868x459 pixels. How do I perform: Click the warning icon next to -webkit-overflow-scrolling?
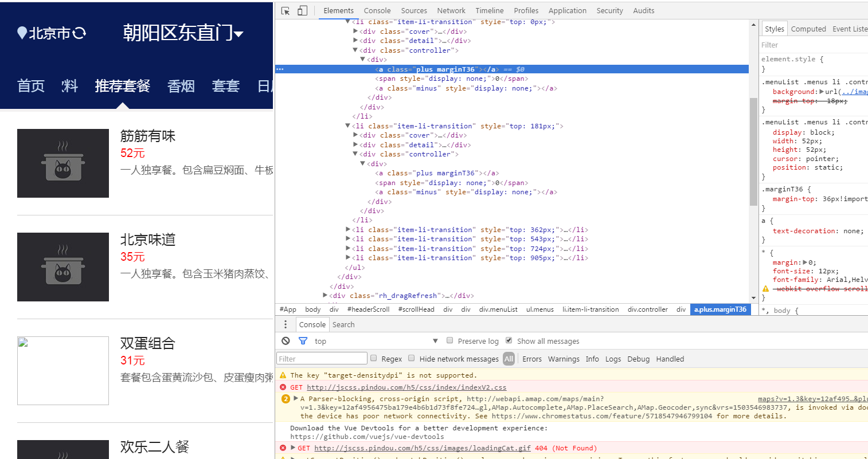(765, 289)
